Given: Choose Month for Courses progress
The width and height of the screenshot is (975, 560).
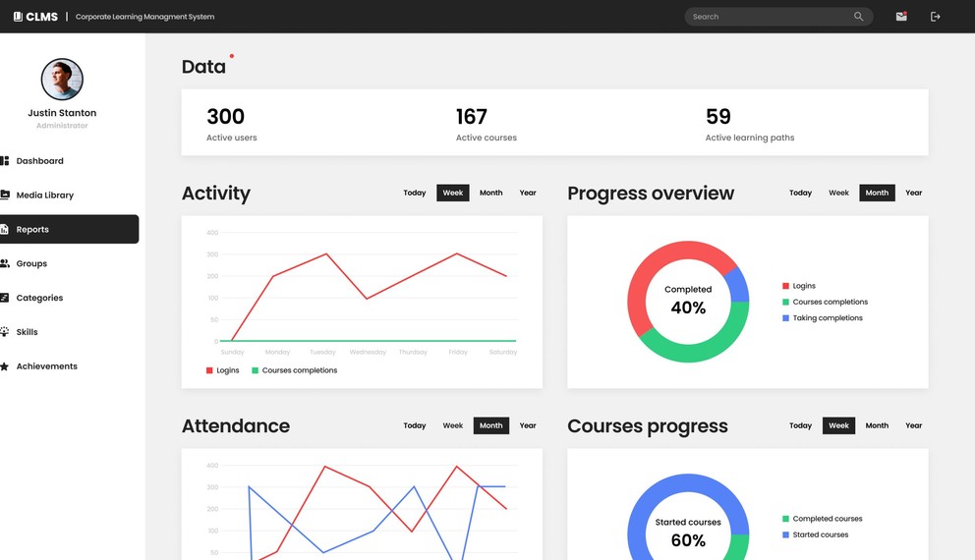Looking at the screenshot, I should click(877, 425).
